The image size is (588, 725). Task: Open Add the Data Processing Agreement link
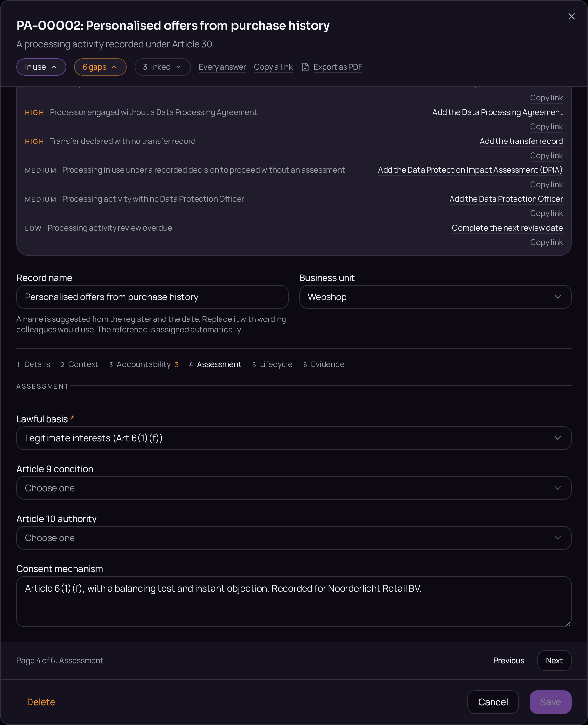[497, 112]
